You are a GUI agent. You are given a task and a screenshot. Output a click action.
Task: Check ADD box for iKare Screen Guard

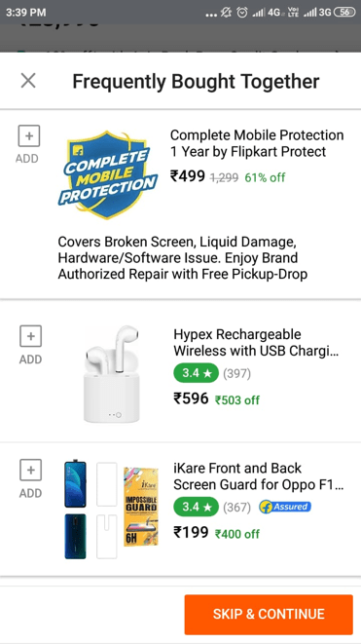click(x=31, y=470)
